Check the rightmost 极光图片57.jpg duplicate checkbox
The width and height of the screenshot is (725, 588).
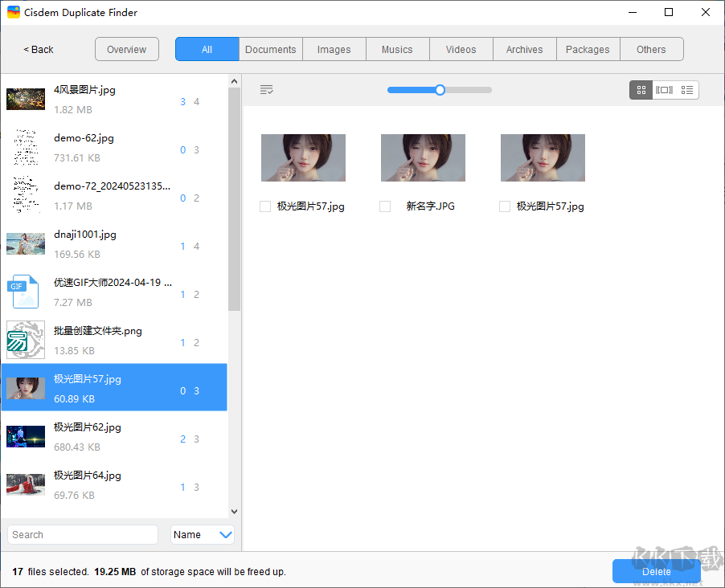point(505,206)
